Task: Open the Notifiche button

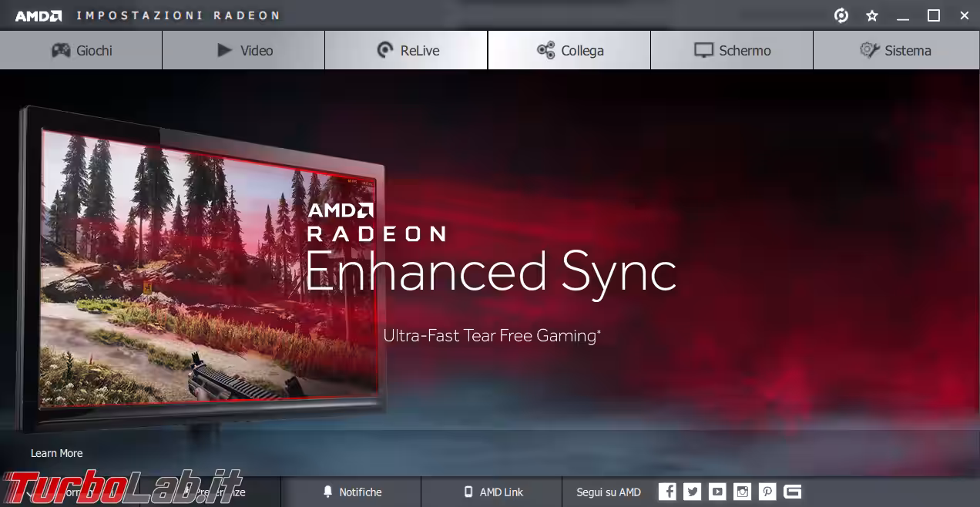Action: (351, 492)
